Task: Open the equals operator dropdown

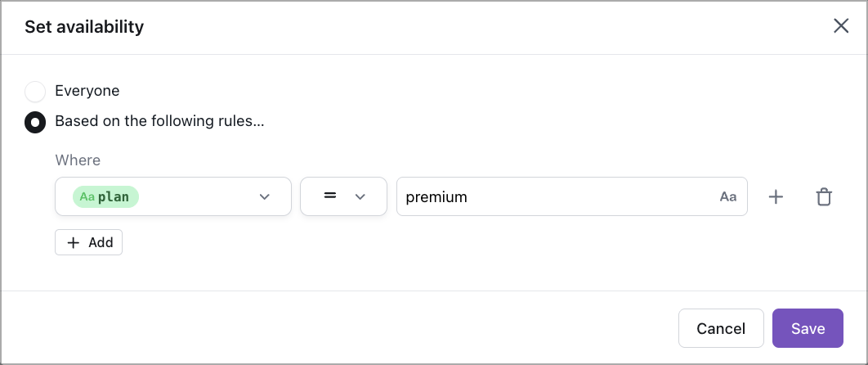Action: point(342,196)
